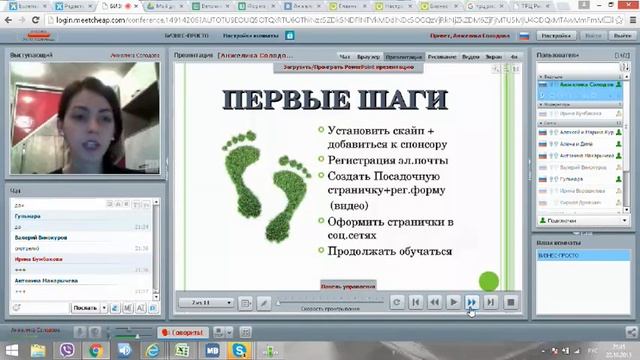The height and width of the screenshot is (360, 640).
Task: Click the "Панель управления" control panel label
Action: pos(348,286)
